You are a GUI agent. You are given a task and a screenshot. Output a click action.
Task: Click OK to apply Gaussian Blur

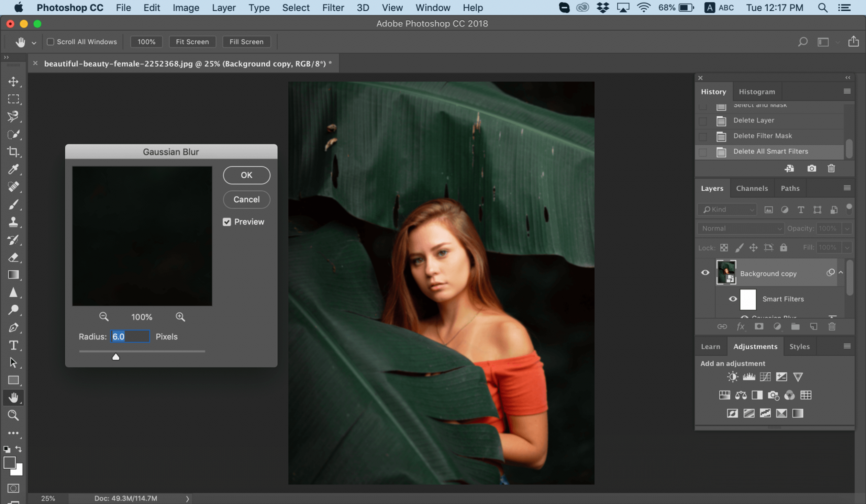246,175
